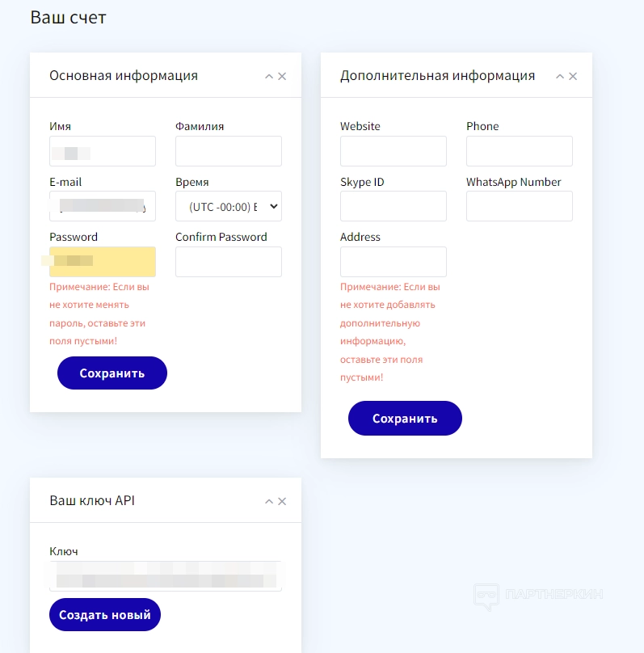The height and width of the screenshot is (653, 644).
Task: Save the Основная информация form
Action: click(x=112, y=373)
